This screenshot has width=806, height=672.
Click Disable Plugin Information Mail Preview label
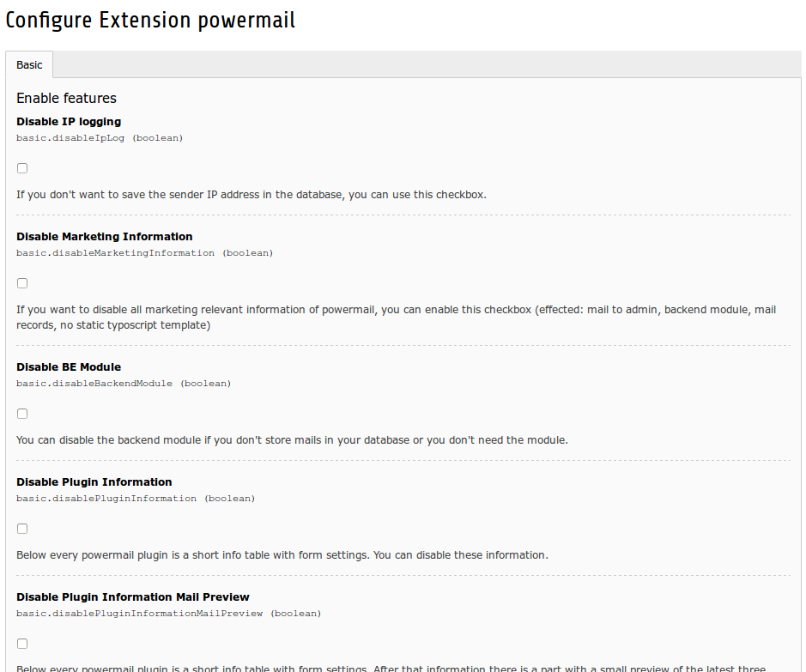(133, 597)
